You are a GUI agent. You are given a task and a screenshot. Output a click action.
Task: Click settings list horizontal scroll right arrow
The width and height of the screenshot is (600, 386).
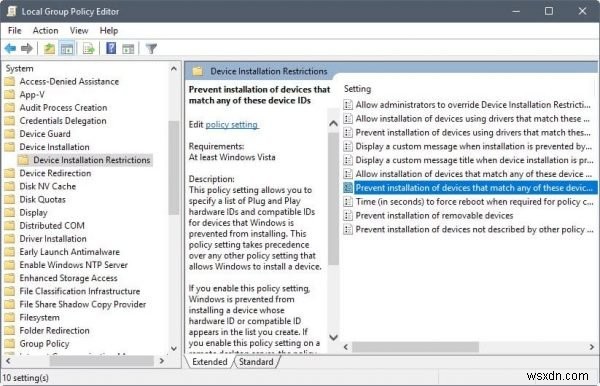(x=592, y=347)
